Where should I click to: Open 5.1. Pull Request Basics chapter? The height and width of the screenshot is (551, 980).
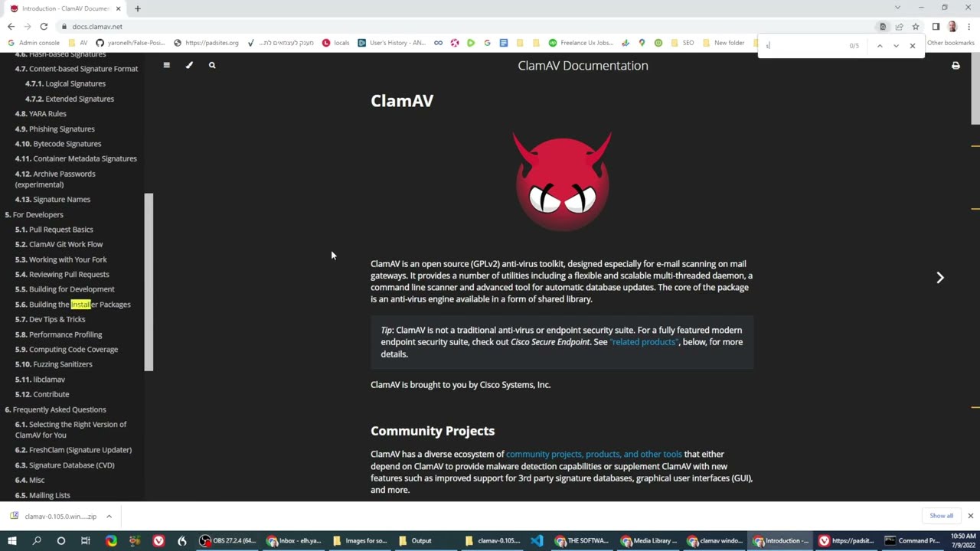[x=54, y=230]
